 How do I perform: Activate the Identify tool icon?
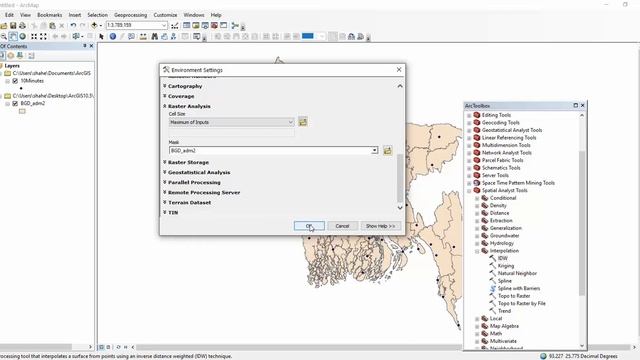[113, 37]
